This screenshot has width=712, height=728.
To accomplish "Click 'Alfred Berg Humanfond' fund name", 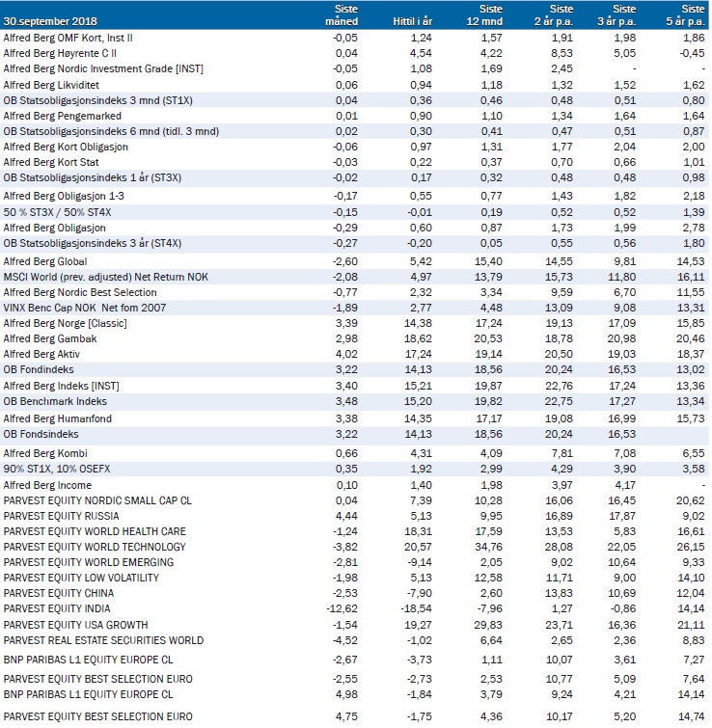I will 58,418.
